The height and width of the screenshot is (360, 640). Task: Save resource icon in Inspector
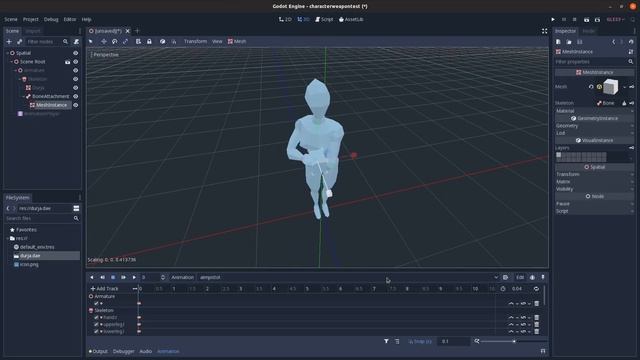(x=580, y=42)
